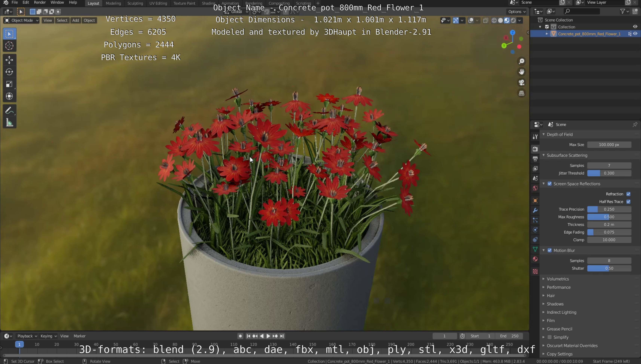Click the outliner search field
The height and width of the screenshot is (364, 641).
582,11
